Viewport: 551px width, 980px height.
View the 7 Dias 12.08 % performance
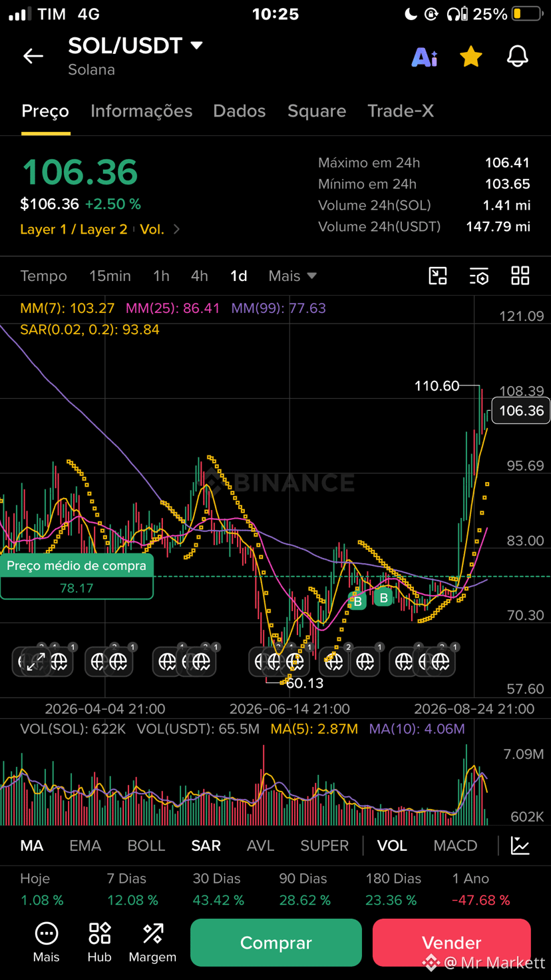132,889
